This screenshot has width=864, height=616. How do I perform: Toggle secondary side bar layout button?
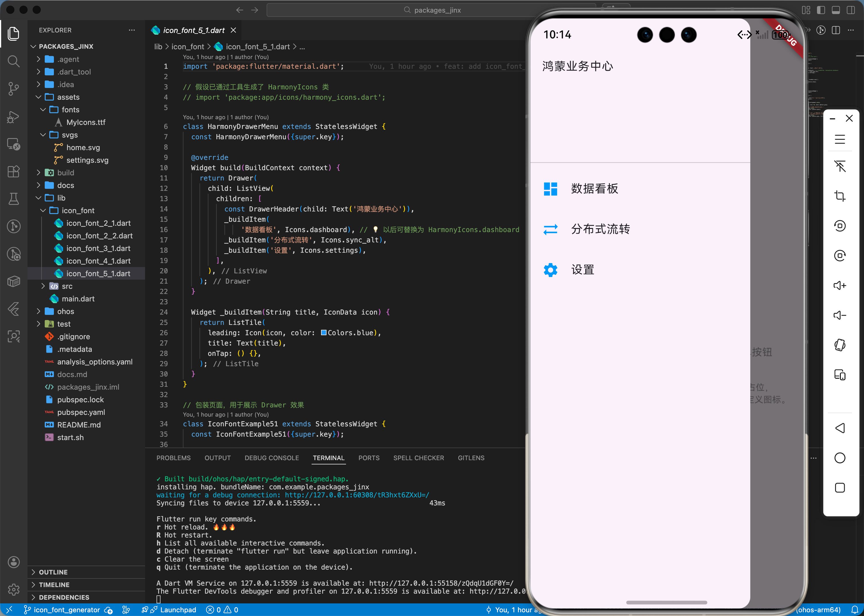coord(850,10)
